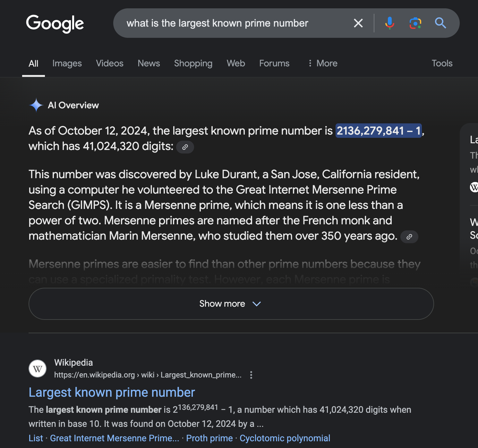The height and width of the screenshot is (448, 478).
Task: Expand the AI Overview with Show more
Action: click(x=231, y=304)
